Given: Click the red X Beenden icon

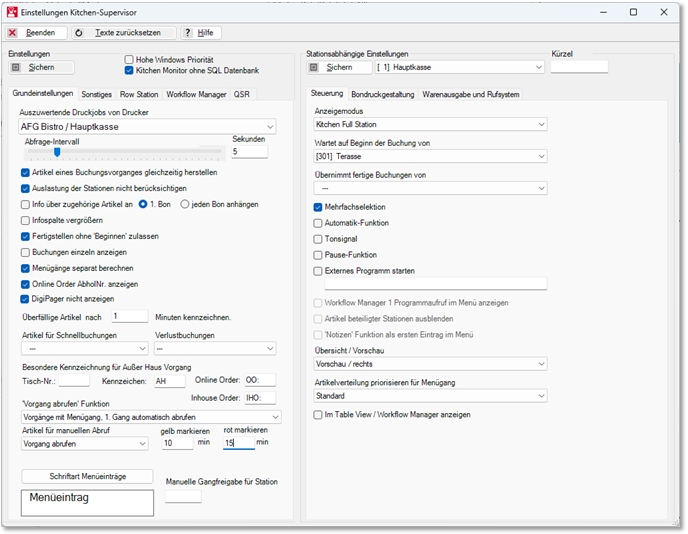Looking at the screenshot, I should [12, 33].
